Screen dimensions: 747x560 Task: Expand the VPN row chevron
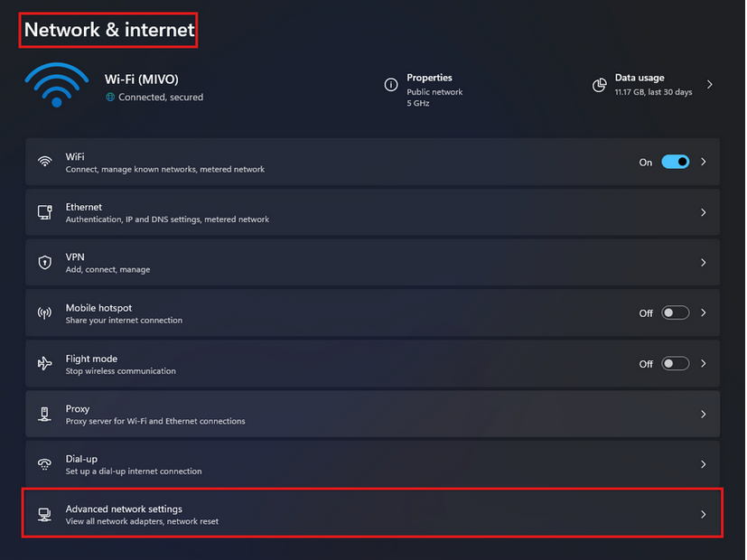click(x=703, y=262)
